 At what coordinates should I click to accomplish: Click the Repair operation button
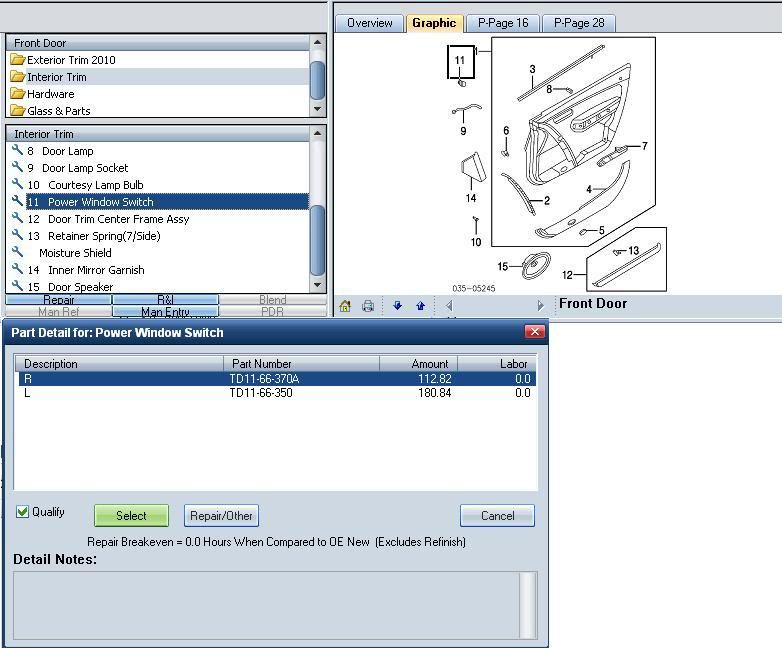pyautogui.click(x=58, y=299)
